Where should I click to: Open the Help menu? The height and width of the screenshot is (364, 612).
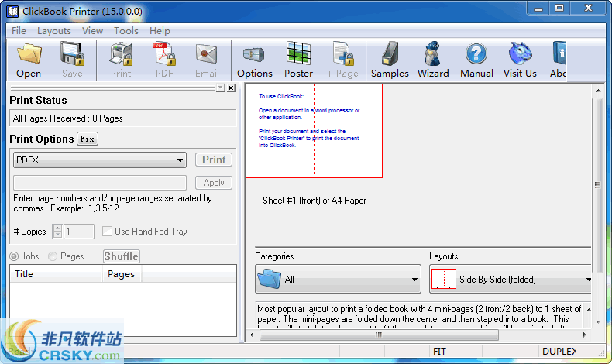160,31
